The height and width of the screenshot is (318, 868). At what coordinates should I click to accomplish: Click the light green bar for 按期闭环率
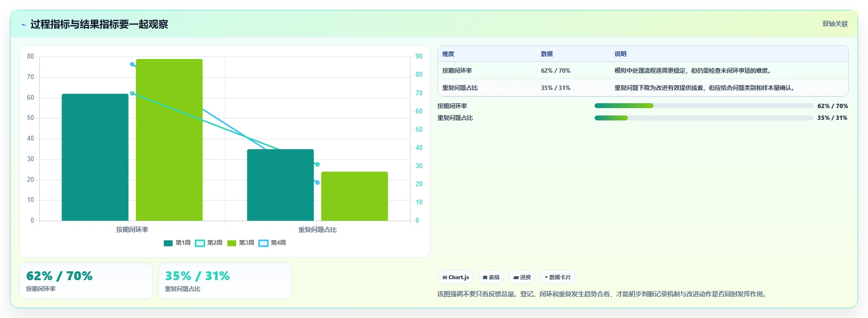point(169,140)
